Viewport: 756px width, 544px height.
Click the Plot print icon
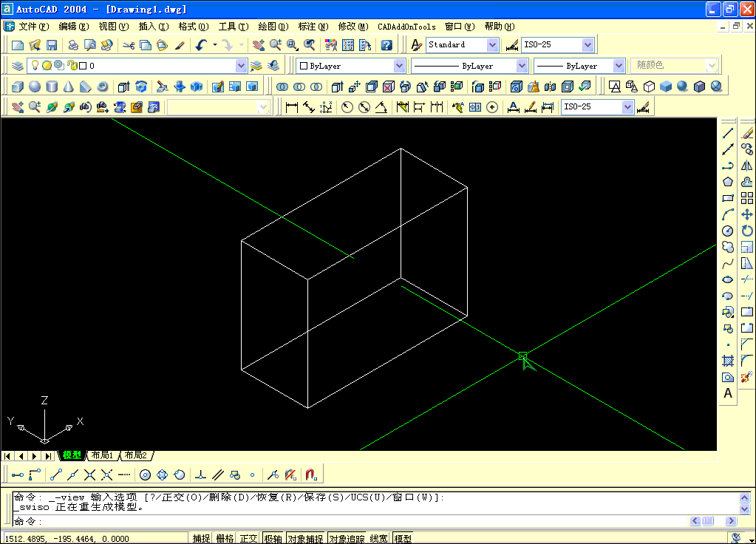pyautogui.click(x=73, y=45)
